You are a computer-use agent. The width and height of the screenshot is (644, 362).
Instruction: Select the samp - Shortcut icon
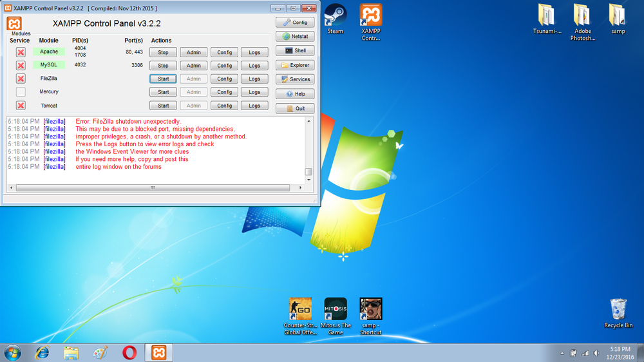coord(370,316)
